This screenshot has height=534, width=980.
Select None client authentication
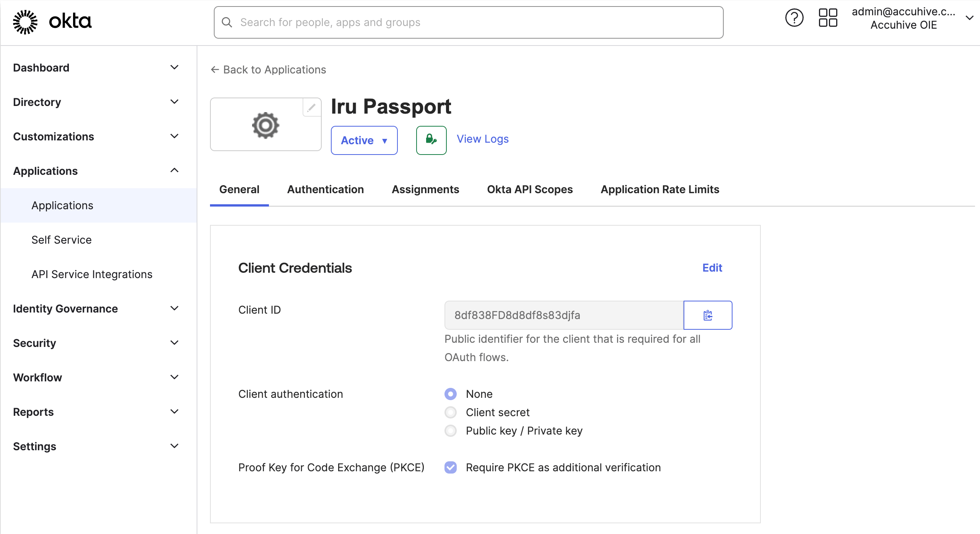coord(451,394)
